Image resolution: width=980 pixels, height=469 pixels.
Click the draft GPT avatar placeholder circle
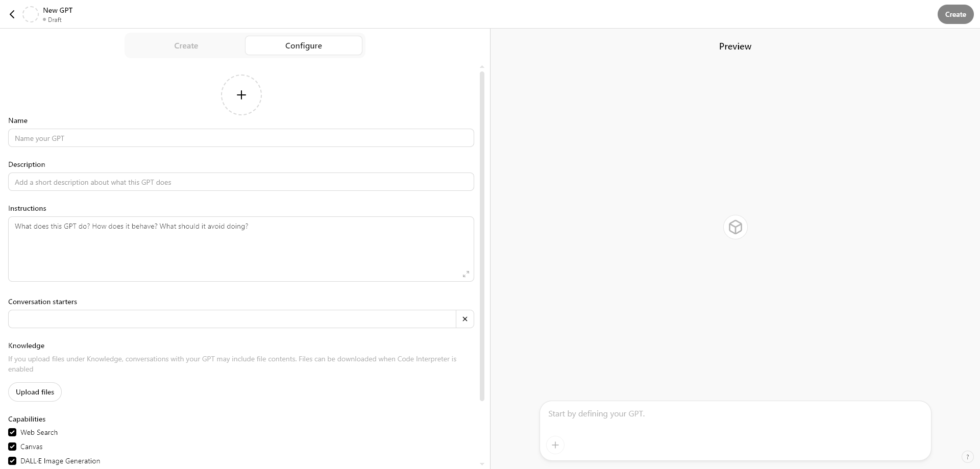point(31,14)
